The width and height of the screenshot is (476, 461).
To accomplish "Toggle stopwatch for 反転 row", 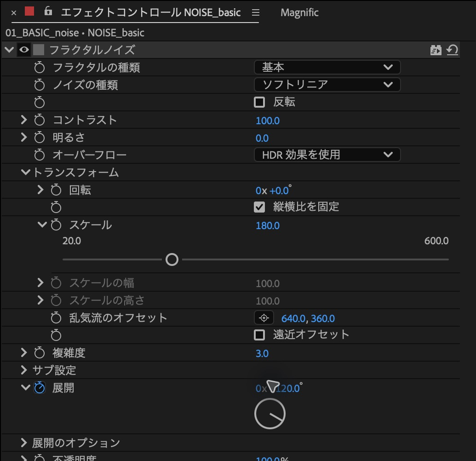I will point(40,102).
